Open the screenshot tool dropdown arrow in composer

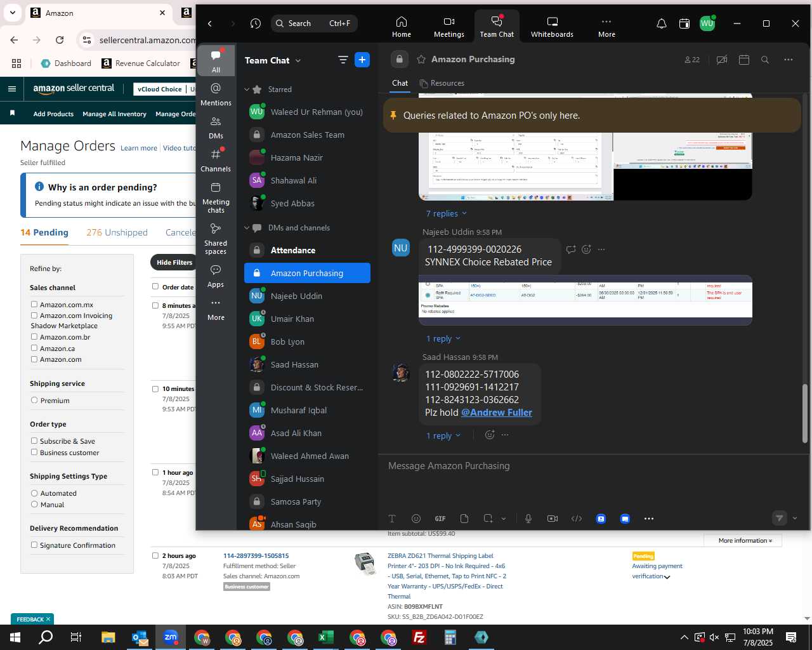(x=504, y=519)
